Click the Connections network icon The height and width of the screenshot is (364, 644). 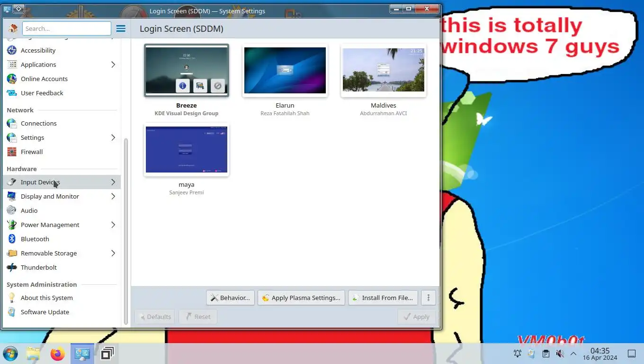(12, 123)
